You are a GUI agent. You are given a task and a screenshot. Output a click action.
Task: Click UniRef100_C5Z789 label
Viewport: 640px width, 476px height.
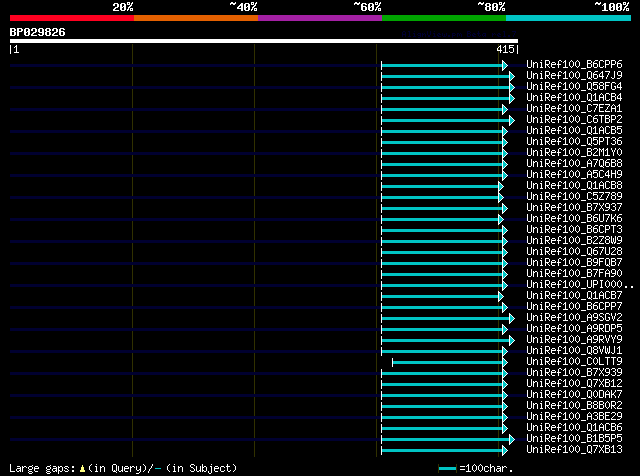574,197
